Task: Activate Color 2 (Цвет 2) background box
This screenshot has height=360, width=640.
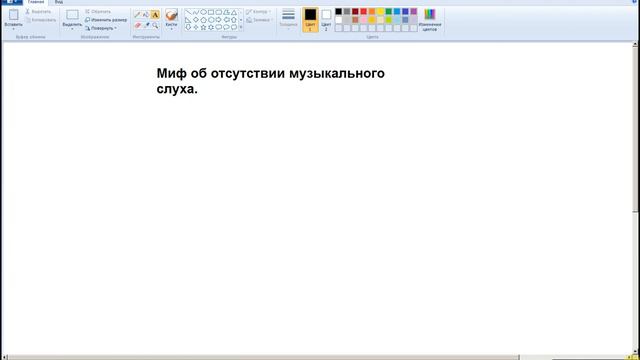Action: tap(326, 20)
